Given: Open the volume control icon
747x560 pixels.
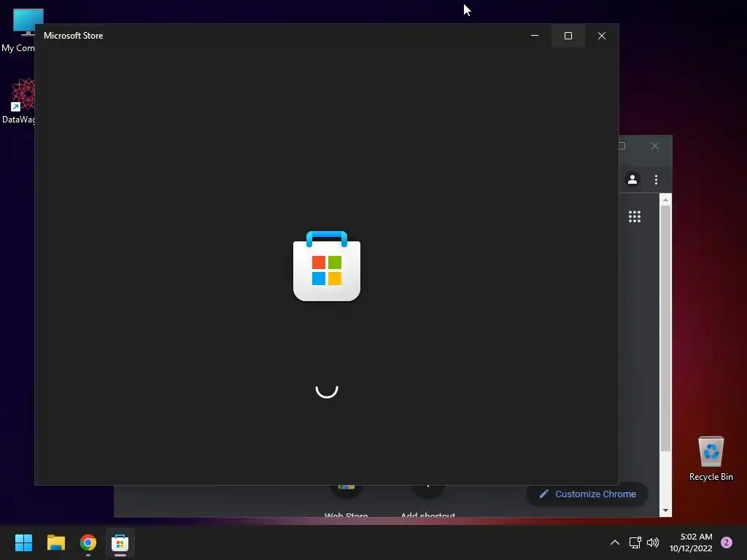Looking at the screenshot, I should point(653,542).
